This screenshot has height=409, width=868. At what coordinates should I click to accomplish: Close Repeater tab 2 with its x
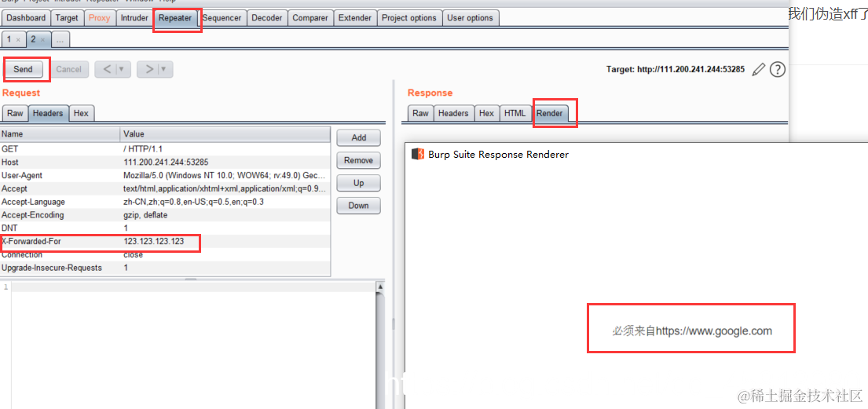[43, 40]
